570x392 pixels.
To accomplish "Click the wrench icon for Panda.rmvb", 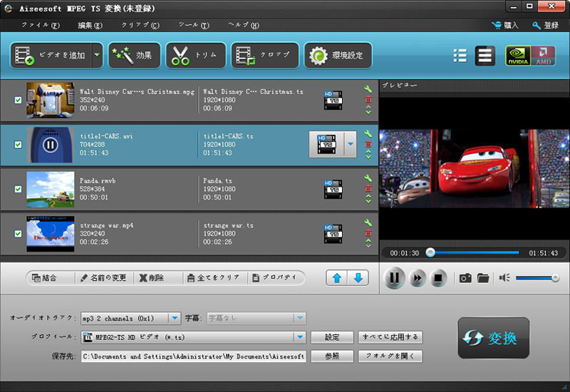I will coord(368,178).
